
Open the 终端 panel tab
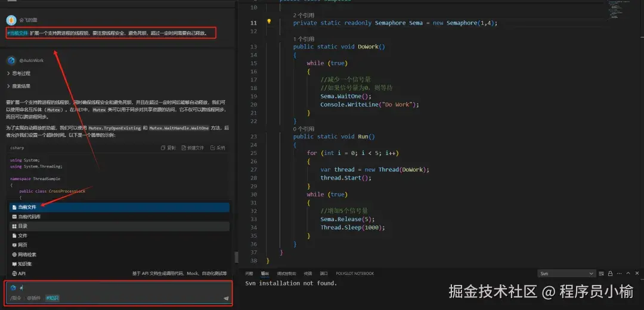[x=308, y=274]
